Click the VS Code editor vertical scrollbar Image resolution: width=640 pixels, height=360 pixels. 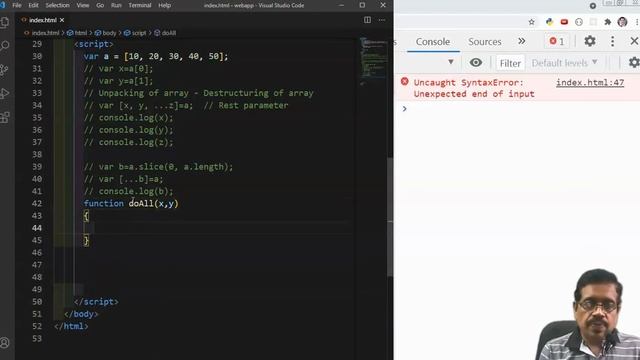click(x=390, y=216)
